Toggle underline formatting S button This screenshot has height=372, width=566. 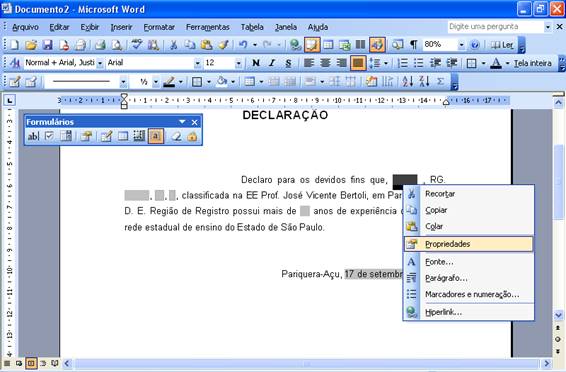click(x=288, y=63)
